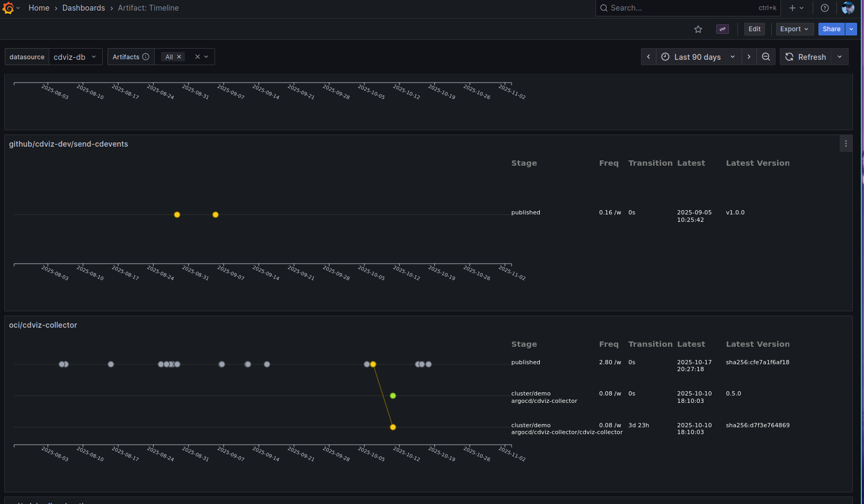Image resolution: width=864 pixels, height=504 pixels.
Task: Click the purple dashboard links icon
Action: click(x=722, y=29)
